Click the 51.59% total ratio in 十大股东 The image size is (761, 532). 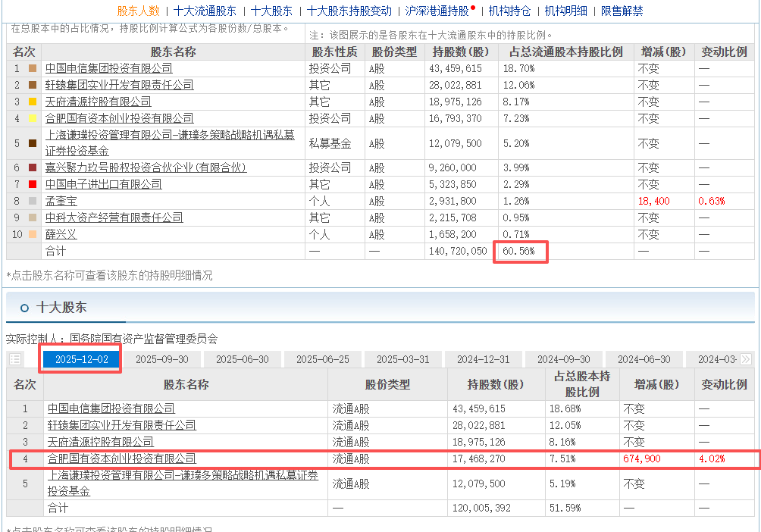click(x=565, y=508)
